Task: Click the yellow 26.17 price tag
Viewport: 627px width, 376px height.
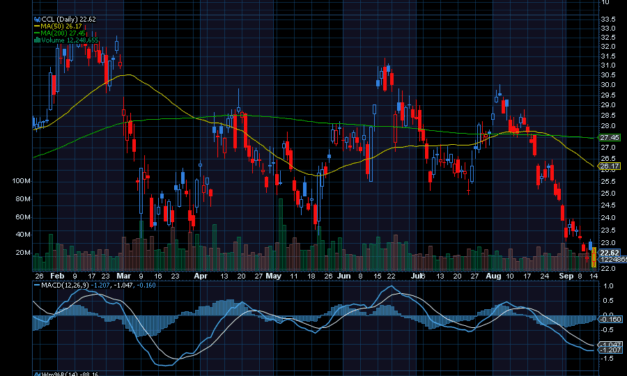Action: click(x=609, y=166)
